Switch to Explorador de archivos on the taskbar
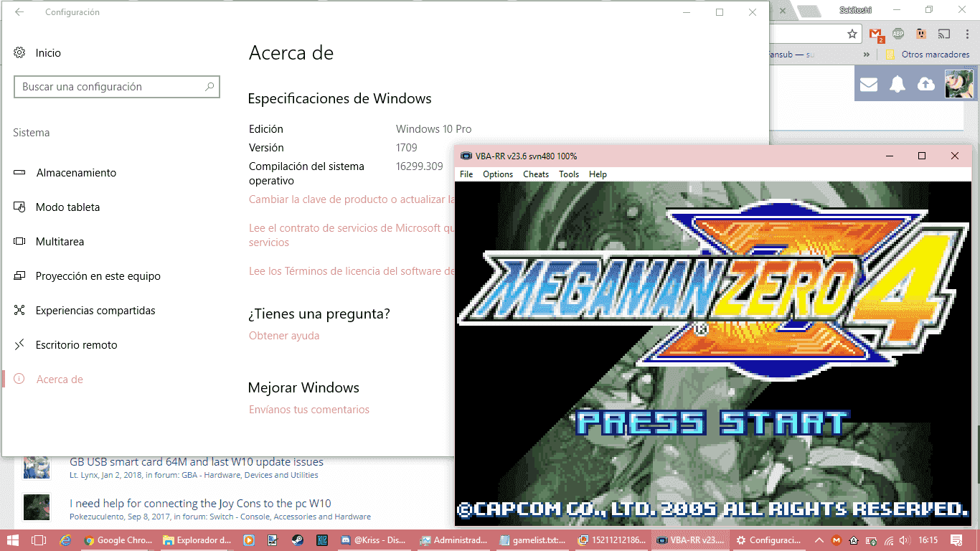This screenshot has width=980, height=551. click(197, 540)
